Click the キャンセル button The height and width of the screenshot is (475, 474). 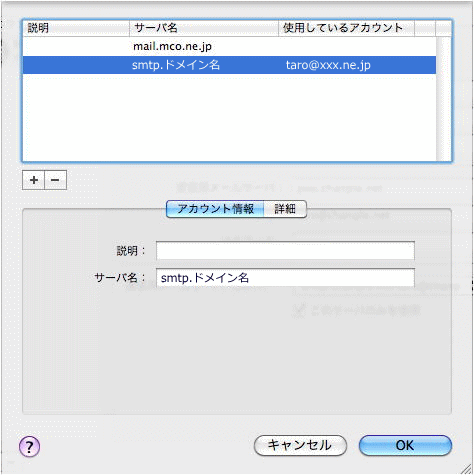(x=300, y=445)
